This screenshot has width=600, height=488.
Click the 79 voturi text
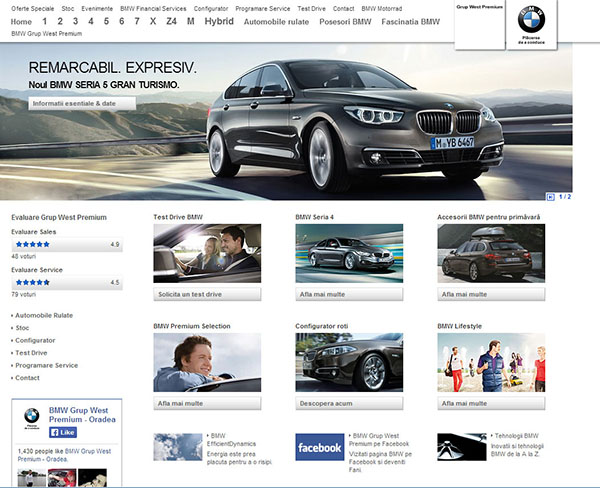pos(23,295)
